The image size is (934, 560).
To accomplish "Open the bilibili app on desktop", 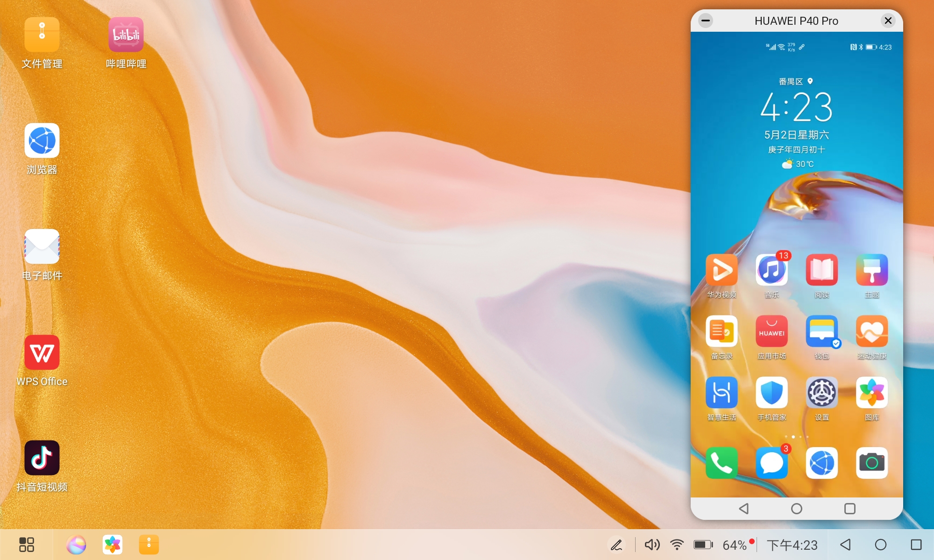I will 126,35.
